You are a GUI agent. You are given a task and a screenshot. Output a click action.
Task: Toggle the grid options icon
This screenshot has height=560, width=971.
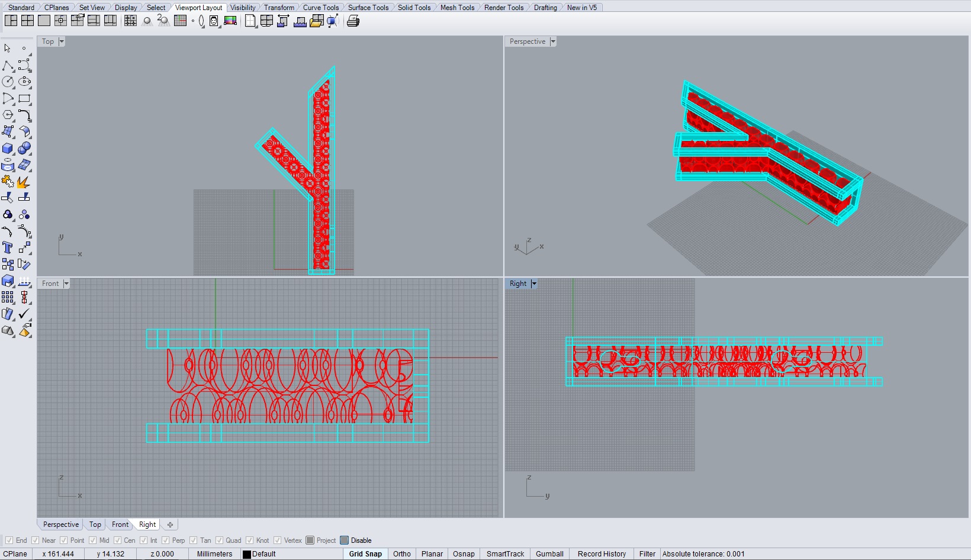tap(181, 21)
